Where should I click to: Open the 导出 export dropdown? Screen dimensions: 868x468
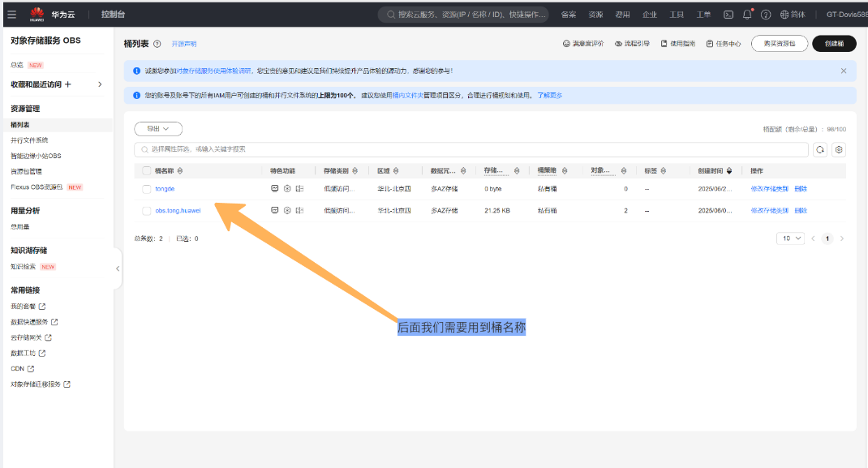[x=158, y=128]
